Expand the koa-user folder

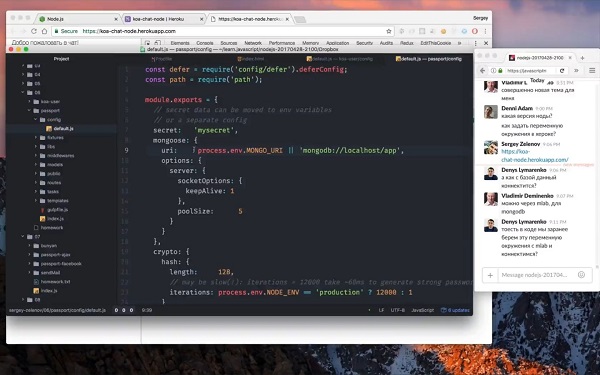coord(29,101)
